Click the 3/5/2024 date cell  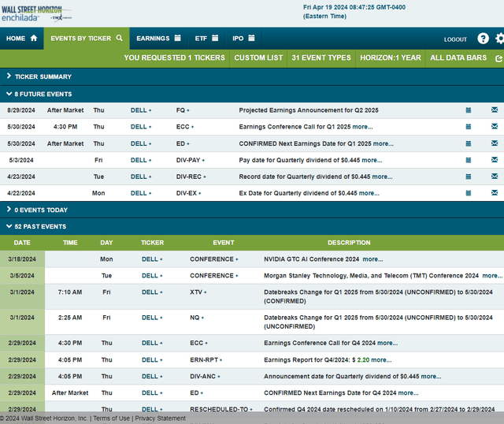point(22,276)
